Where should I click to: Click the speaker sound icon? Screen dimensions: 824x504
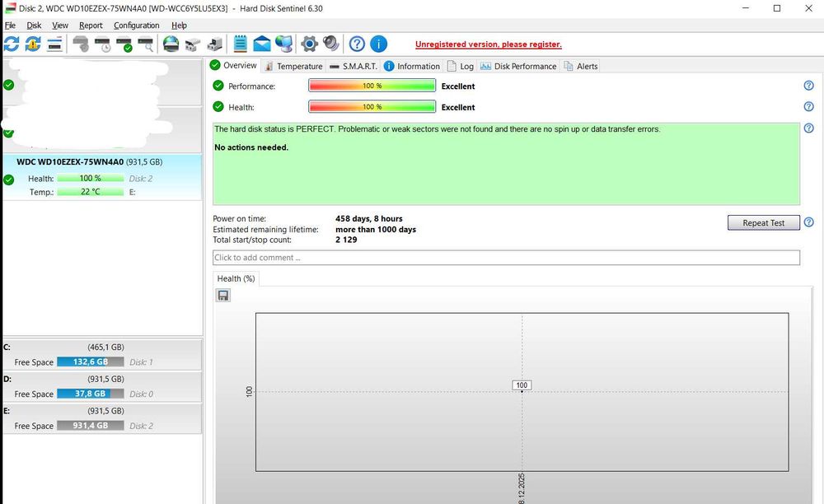click(x=330, y=44)
